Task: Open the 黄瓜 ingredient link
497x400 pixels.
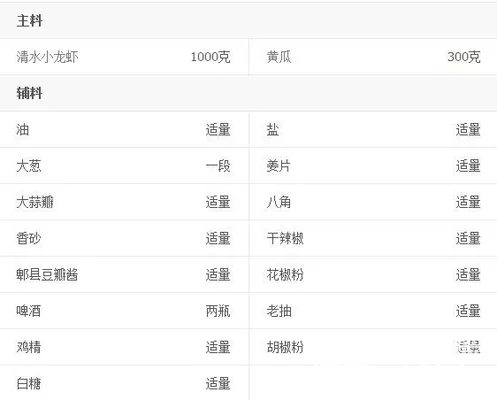Action: point(279,57)
